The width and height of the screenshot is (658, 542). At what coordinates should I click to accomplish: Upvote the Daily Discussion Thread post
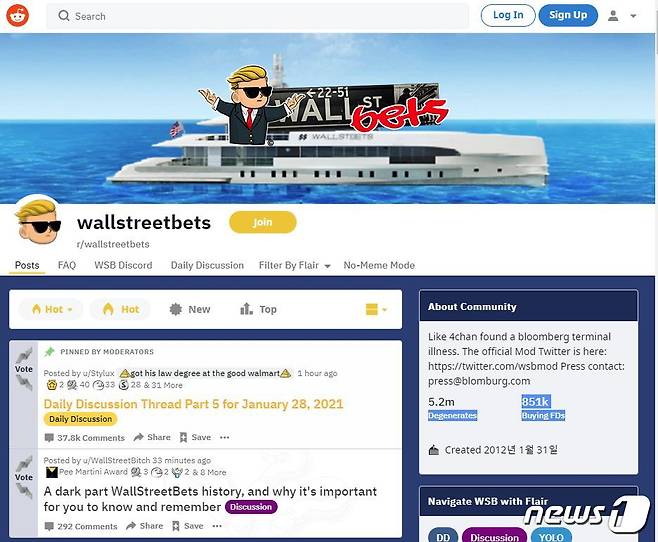[24, 355]
